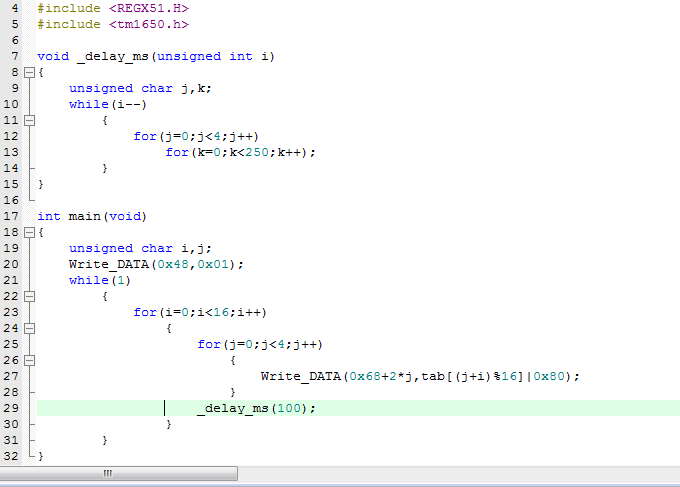The height and width of the screenshot is (487, 680).
Task: Collapse the fold marker on line 18
Action: [29, 232]
